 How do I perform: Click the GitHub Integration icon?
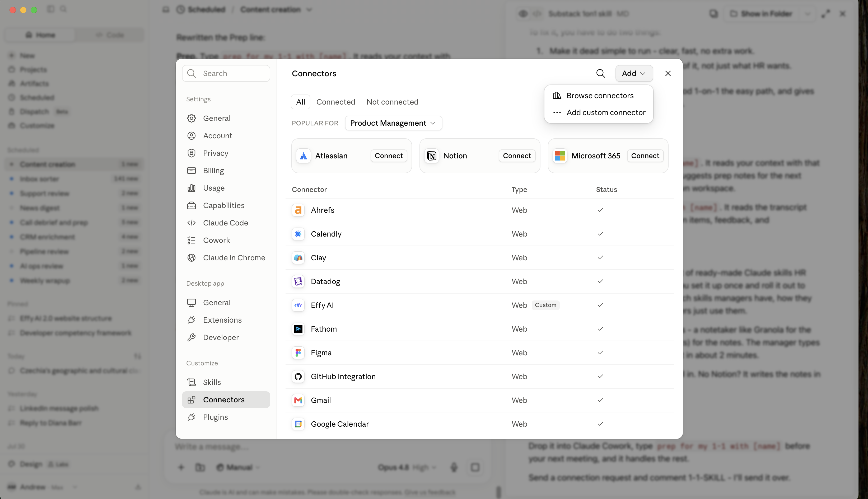coord(298,376)
